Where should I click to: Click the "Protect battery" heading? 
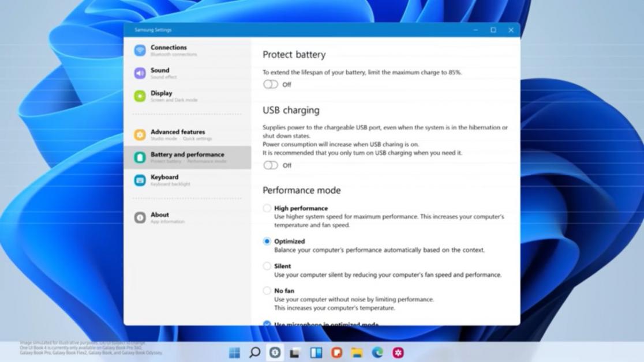pos(294,55)
